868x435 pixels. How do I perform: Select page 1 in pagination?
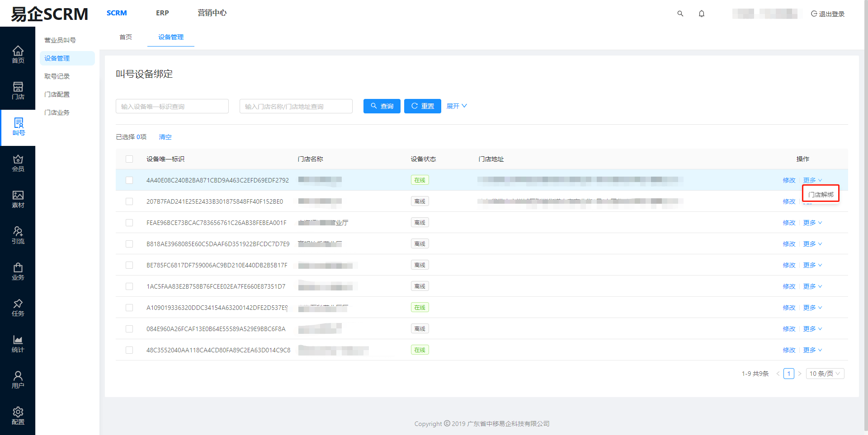[x=789, y=374]
